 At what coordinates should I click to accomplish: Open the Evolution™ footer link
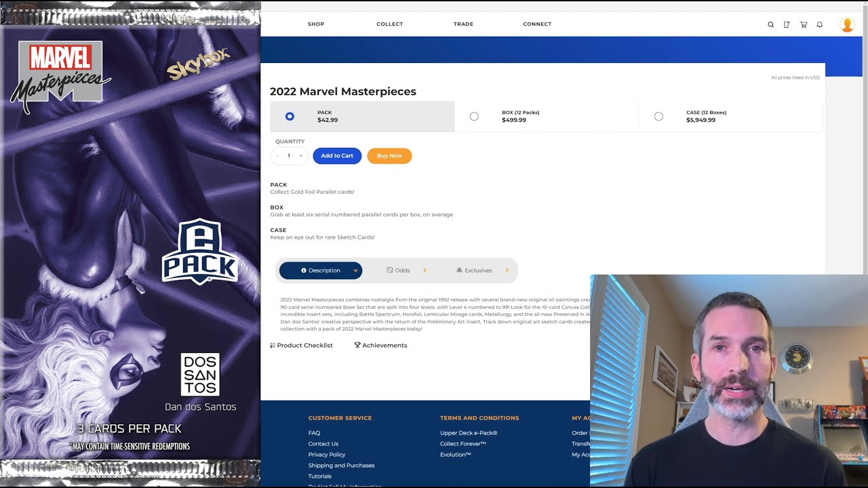click(456, 455)
